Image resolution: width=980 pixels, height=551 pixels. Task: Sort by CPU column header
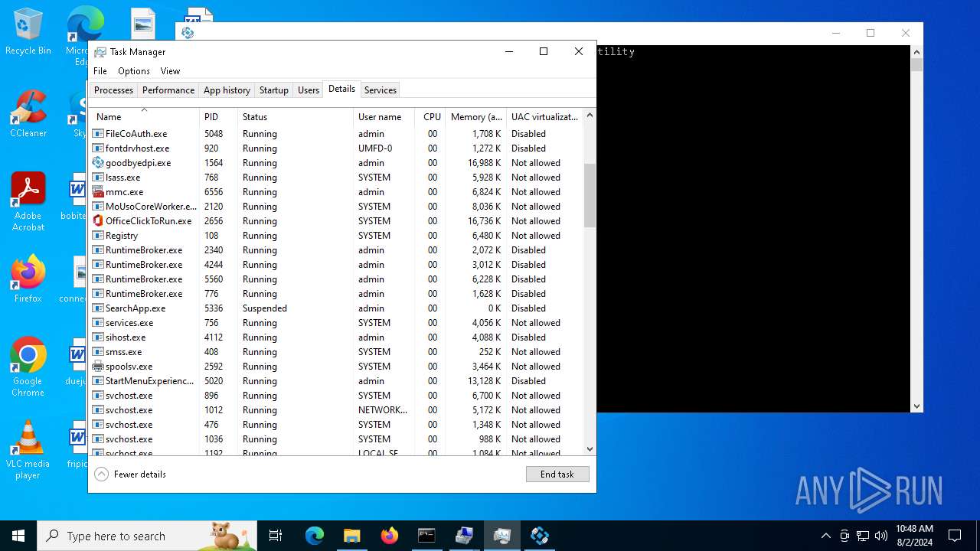click(431, 117)
